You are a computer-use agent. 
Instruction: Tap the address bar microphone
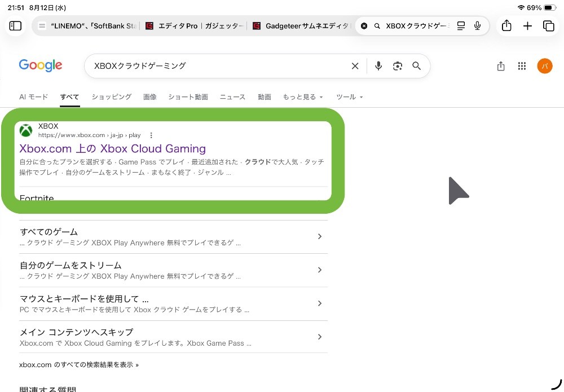(x=477, y=26)
